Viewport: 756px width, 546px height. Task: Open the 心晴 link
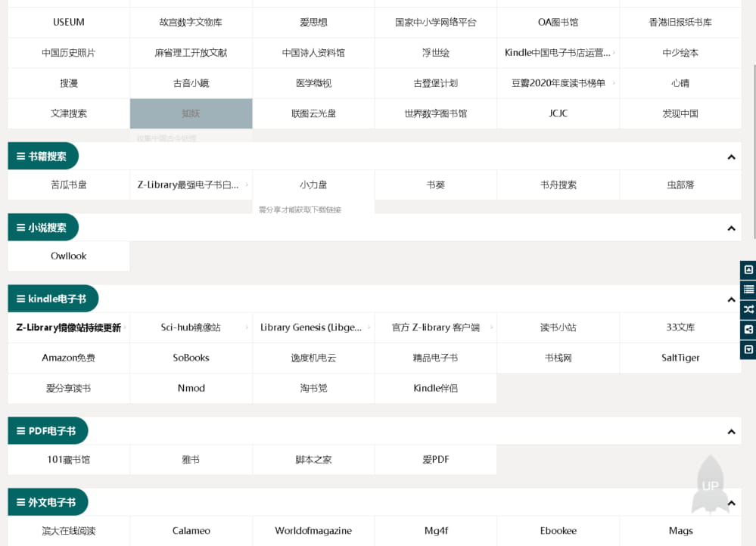point(680,83)
